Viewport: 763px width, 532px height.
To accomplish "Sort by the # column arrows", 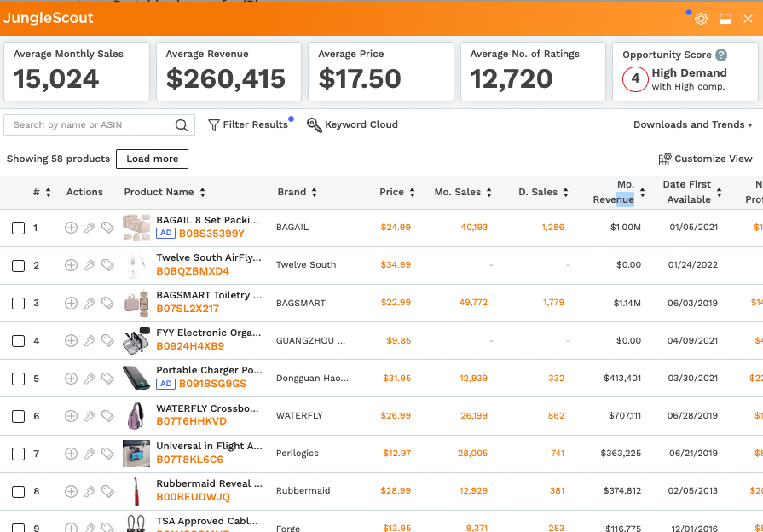I will pos(49,193).
